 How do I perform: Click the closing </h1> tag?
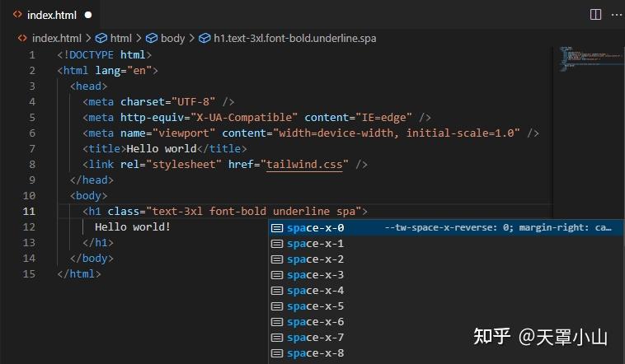(98, 243)
